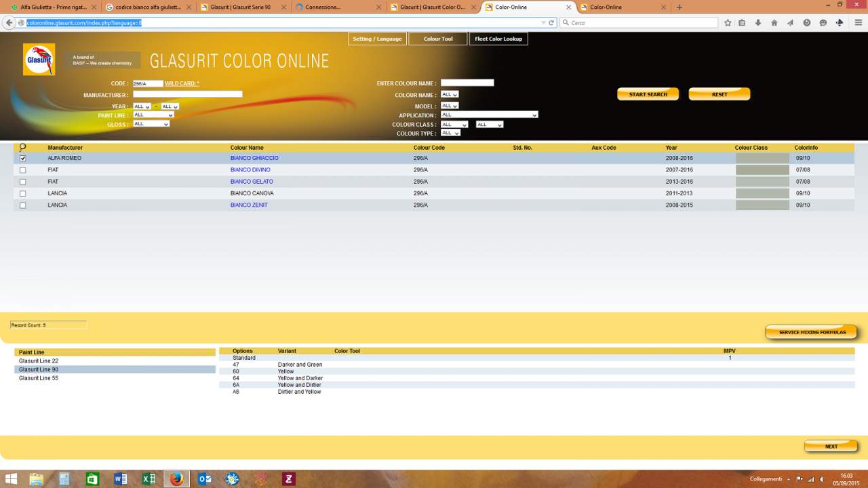Click the Reset button

719,94
